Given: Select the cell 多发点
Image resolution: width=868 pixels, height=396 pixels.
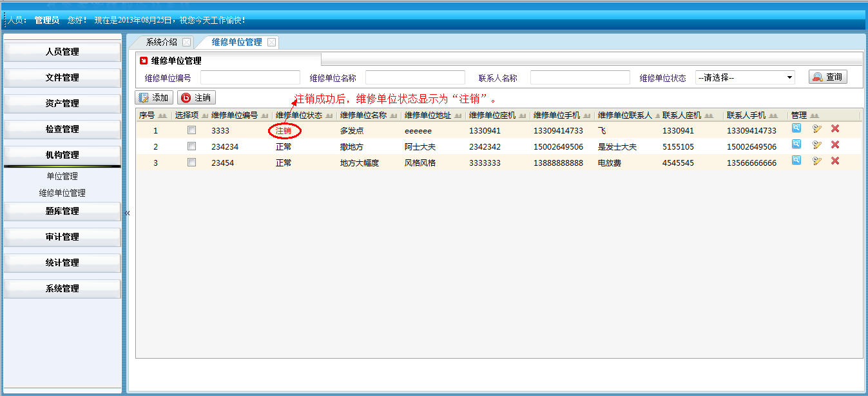Looking at the screenshot, I should [x=352, y=131].
